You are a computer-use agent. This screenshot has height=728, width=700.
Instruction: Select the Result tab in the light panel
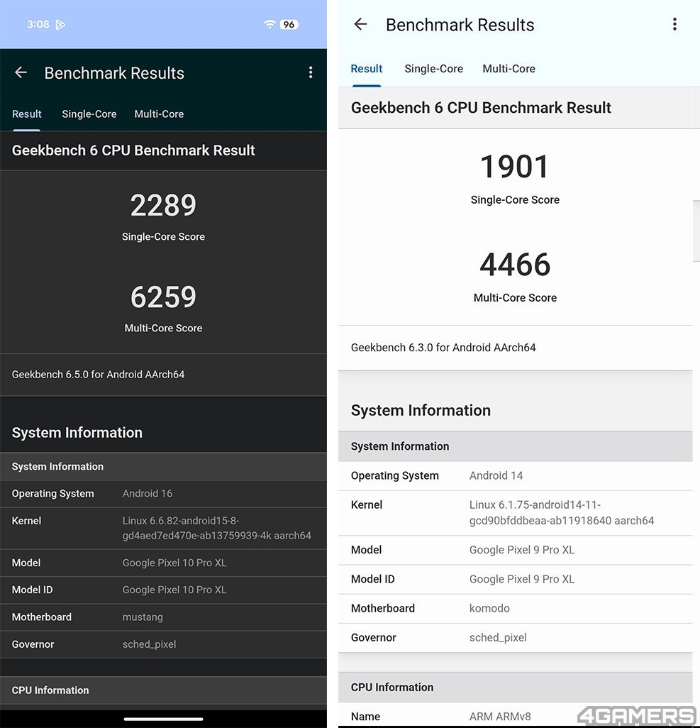click(367, 69)
